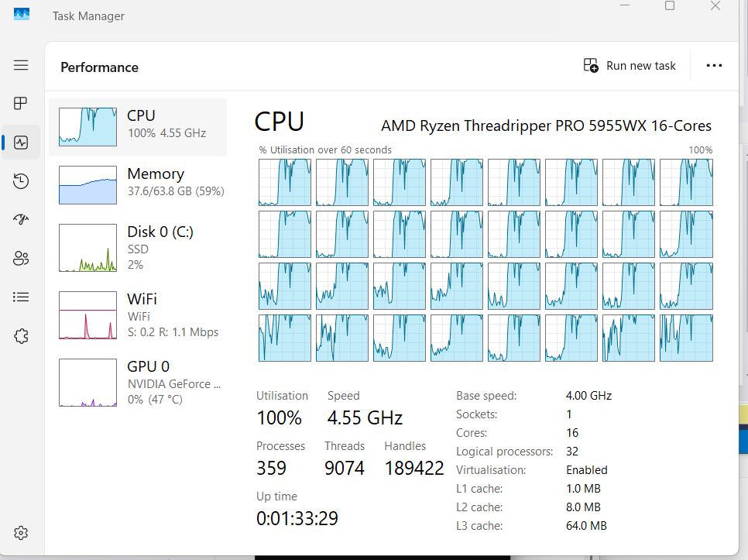Click the first logical processor graph
The width and height of the screenshot is (748, 560).
tap(284, 182)
